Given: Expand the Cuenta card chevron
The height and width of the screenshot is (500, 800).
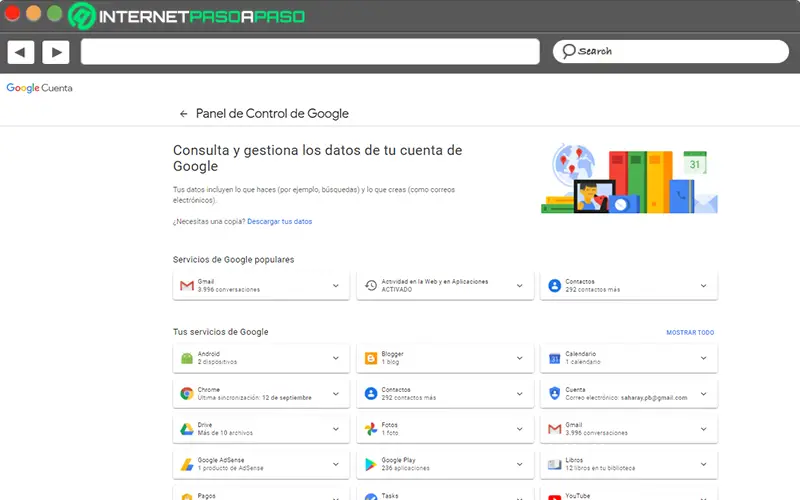Looking at the screenshot, I should click(703, 394).
